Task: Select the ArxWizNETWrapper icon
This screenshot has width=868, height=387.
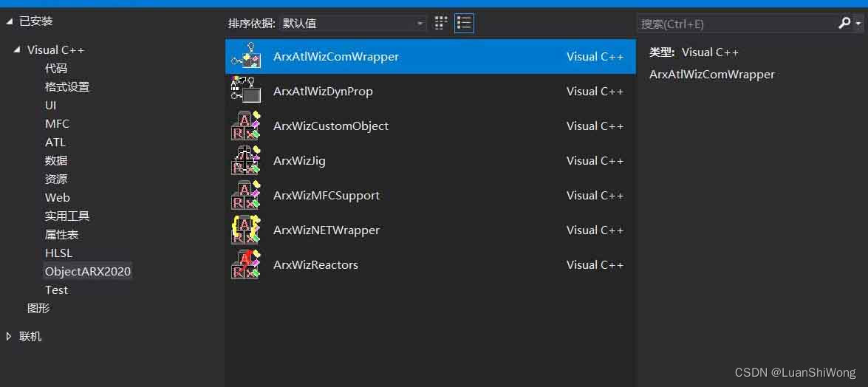Action: click(246, 230)
